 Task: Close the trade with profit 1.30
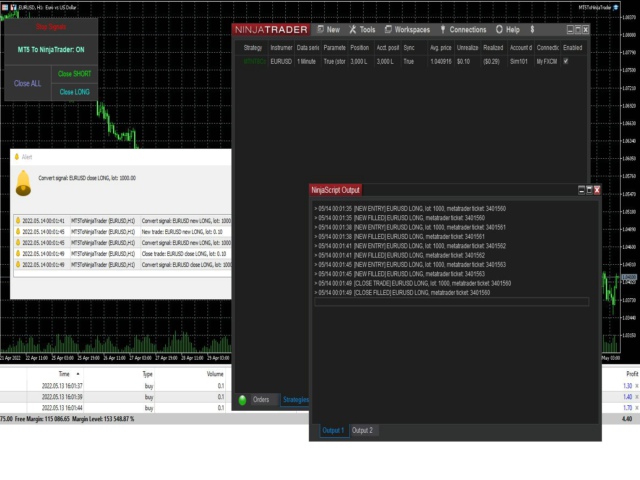(637, 386)
